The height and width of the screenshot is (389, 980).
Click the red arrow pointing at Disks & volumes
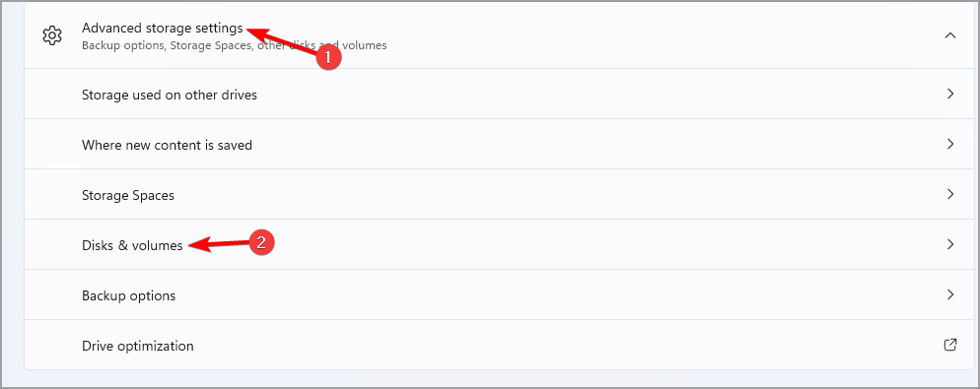(x=218, y=244)
